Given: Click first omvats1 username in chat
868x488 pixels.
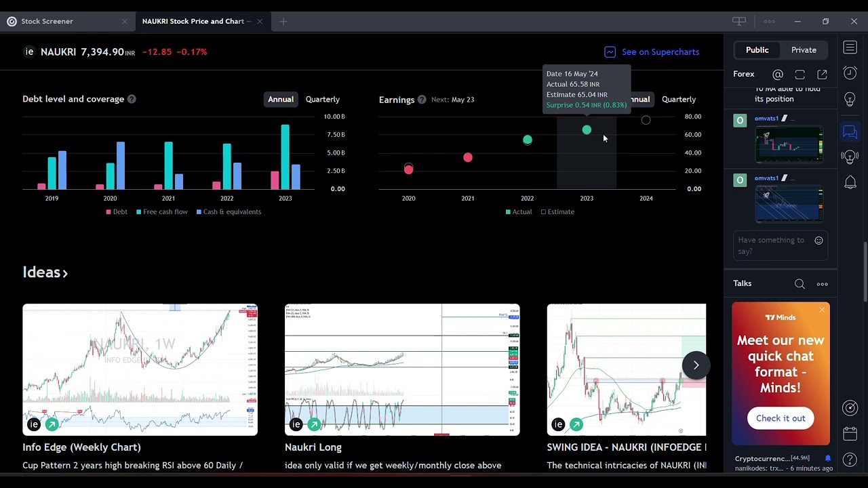Looking at the screenshot, I should 767,119.
